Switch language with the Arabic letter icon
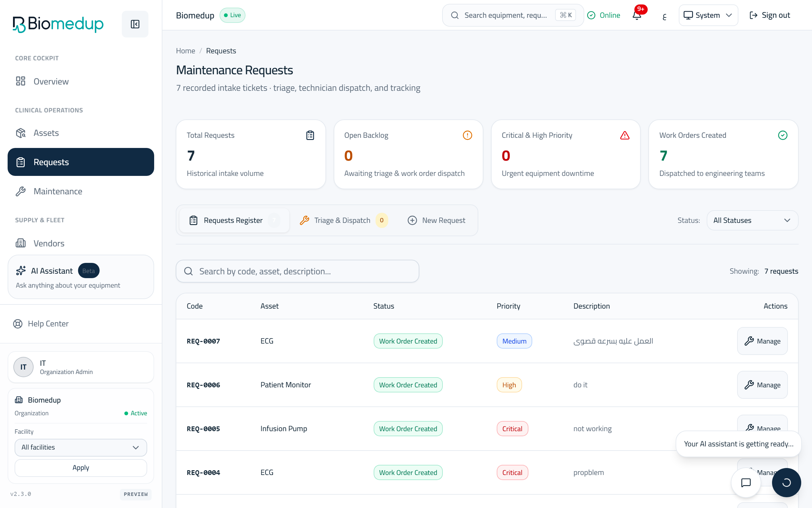 tap(665, 16)
